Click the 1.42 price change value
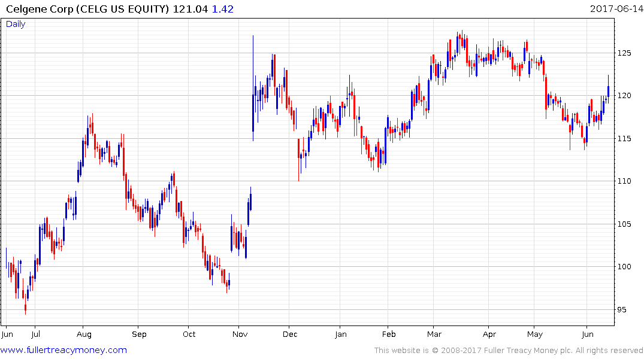 222,9
